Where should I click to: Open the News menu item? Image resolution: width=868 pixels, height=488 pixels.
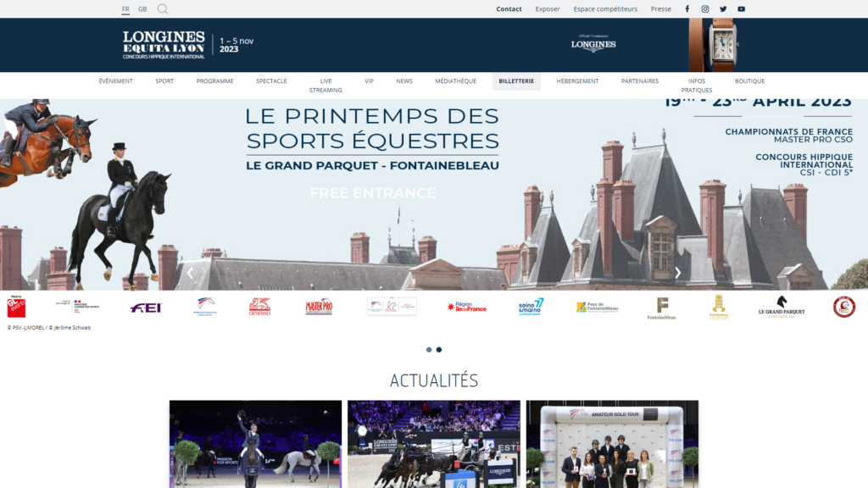(x=404, y=80)
